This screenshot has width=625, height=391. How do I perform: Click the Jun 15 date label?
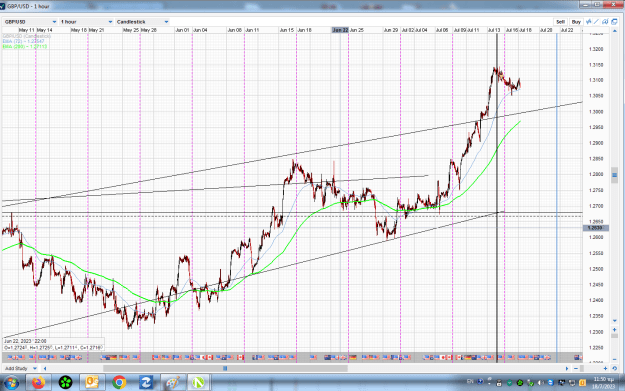(x=287, y=30)
